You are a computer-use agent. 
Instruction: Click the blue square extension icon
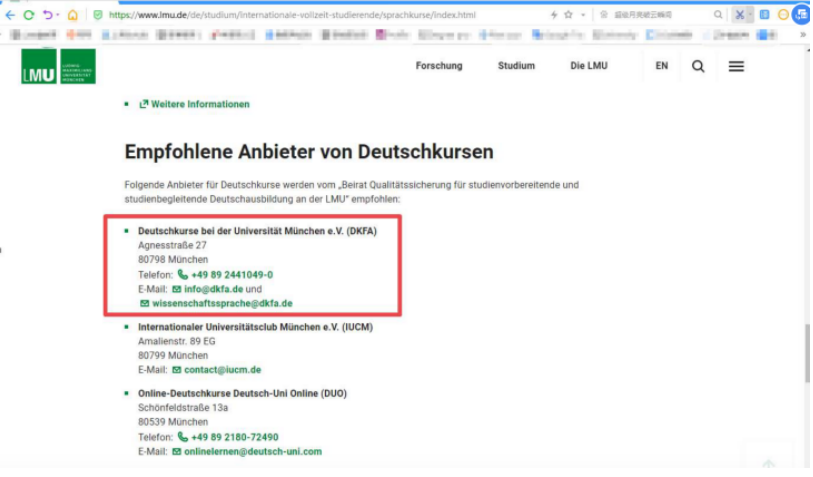point(765,15)
